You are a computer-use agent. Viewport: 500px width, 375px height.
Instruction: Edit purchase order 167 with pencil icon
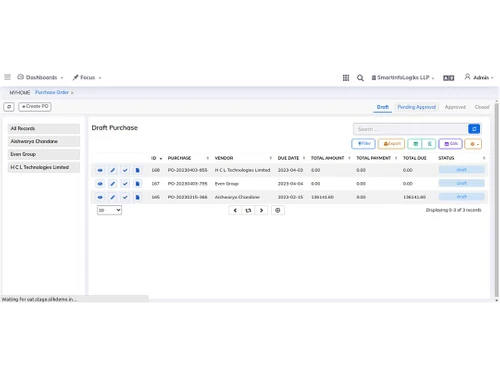(113, 184)
